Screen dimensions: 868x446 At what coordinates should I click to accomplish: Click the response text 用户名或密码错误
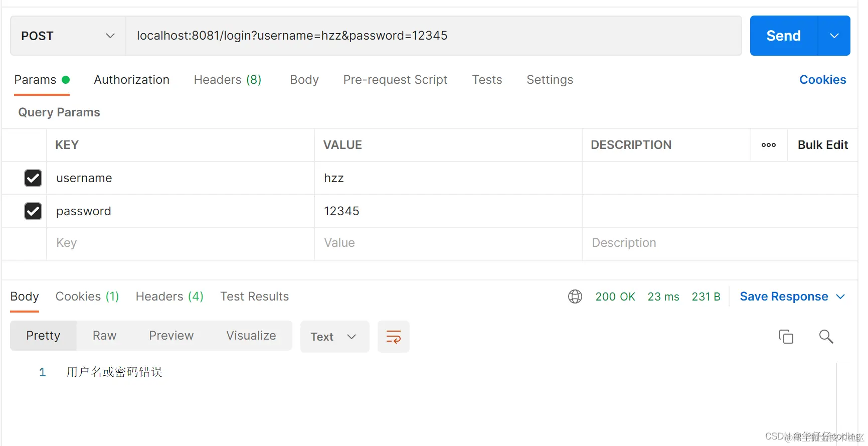coord(114,372)
